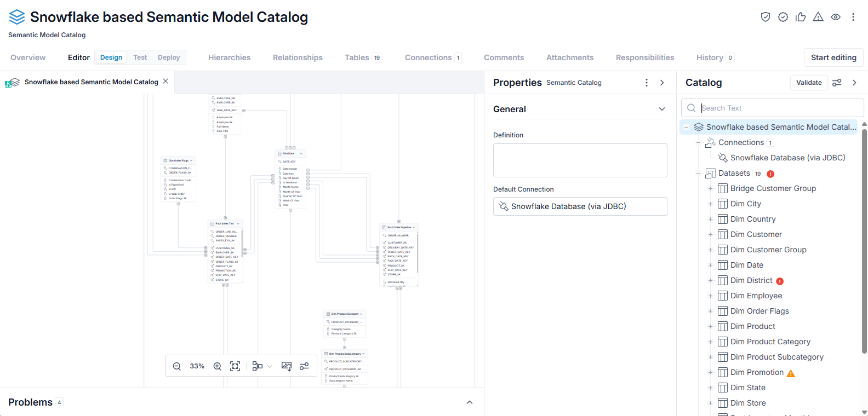Close the Snowflake based Semantic Model Catalog editor tab
This screenshot has height=416, width=868.
coord(165,81)
